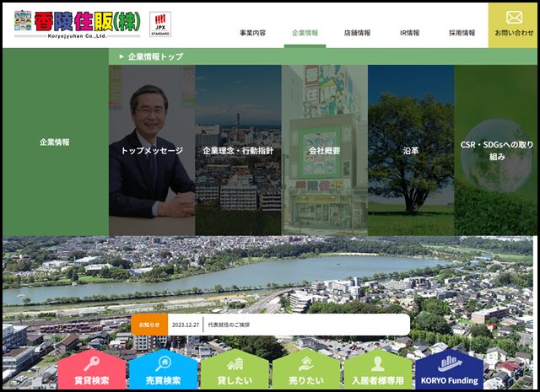Open the CSR・SDGsへの取り組み tile
Viewport: 540px width, 392px height.
[496, 150]
